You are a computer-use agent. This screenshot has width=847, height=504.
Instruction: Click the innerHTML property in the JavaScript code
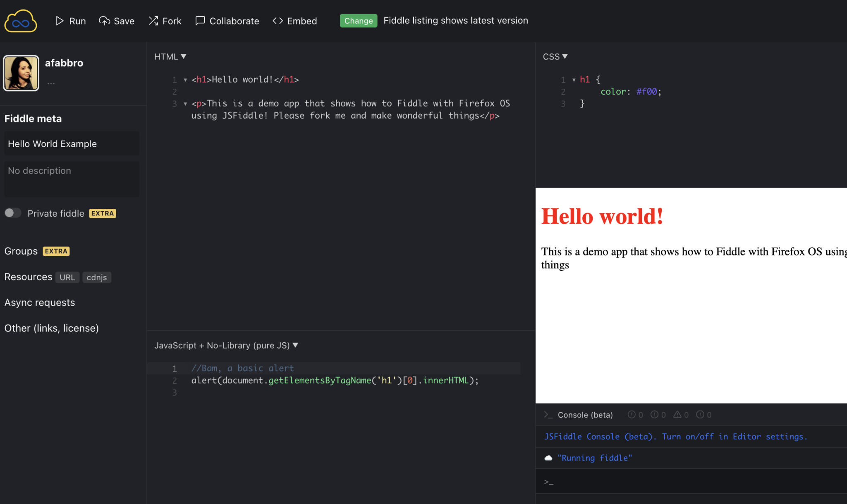coord(446,380)
